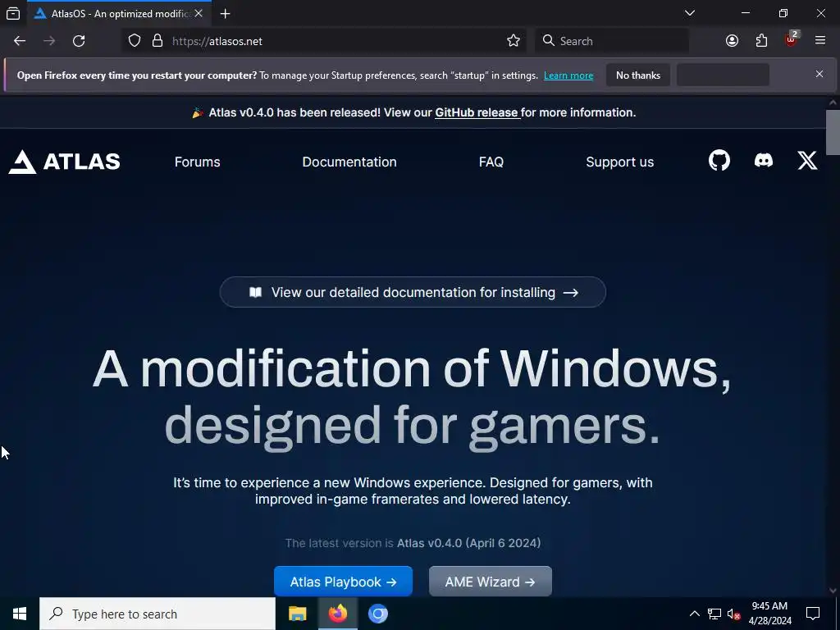840x630 pixels.
Task: View site security via the padlock icon
Action: click(x=157, y=41)
